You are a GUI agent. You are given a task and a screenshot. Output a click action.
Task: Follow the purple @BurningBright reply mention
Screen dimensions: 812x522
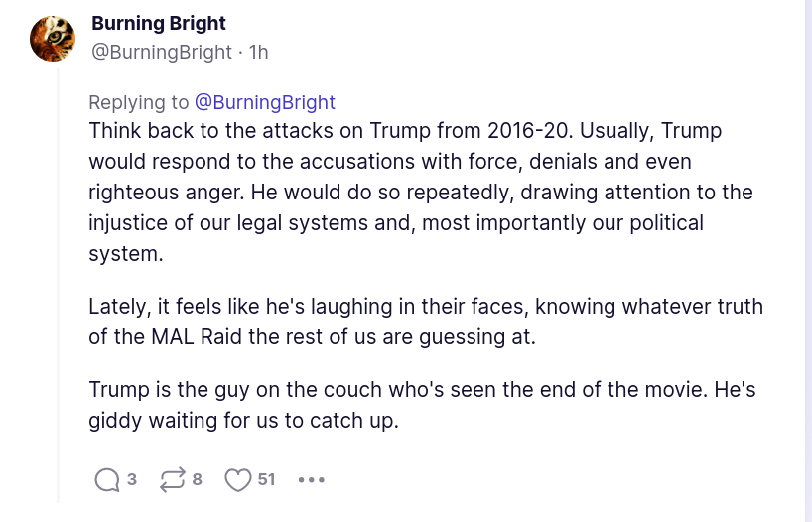265,102
